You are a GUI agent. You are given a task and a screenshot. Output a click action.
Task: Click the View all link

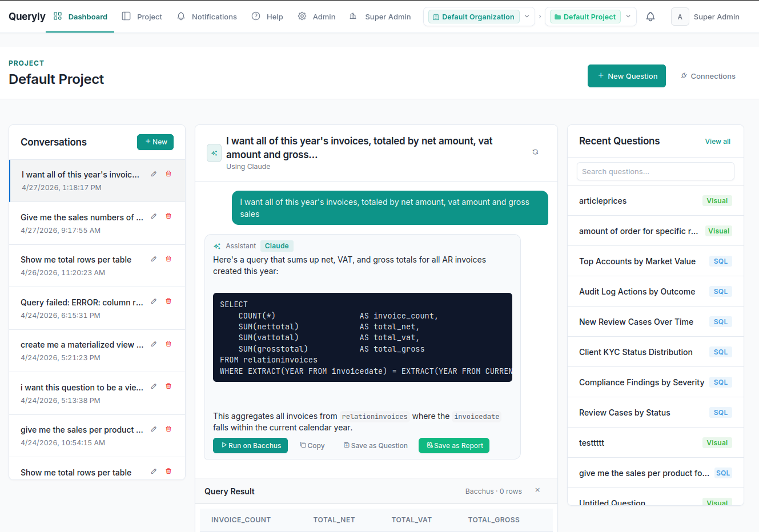tap(717, 142)
